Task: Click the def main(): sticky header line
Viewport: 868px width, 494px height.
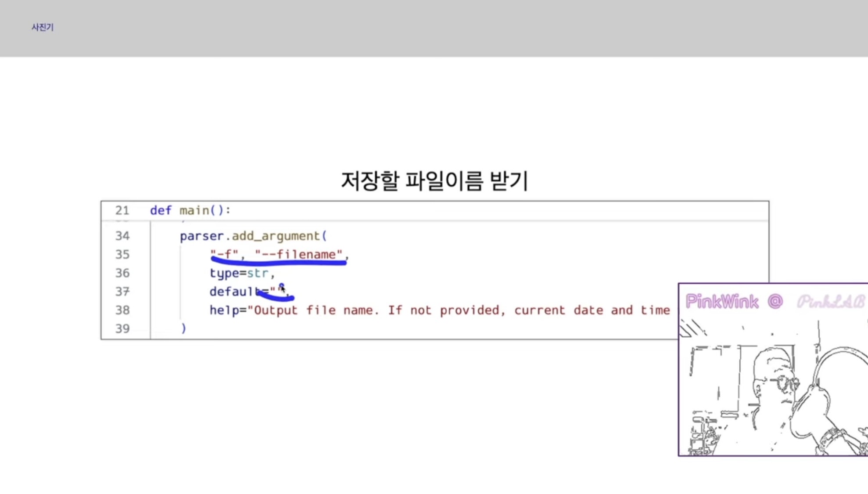Action: tap(190, 210)
